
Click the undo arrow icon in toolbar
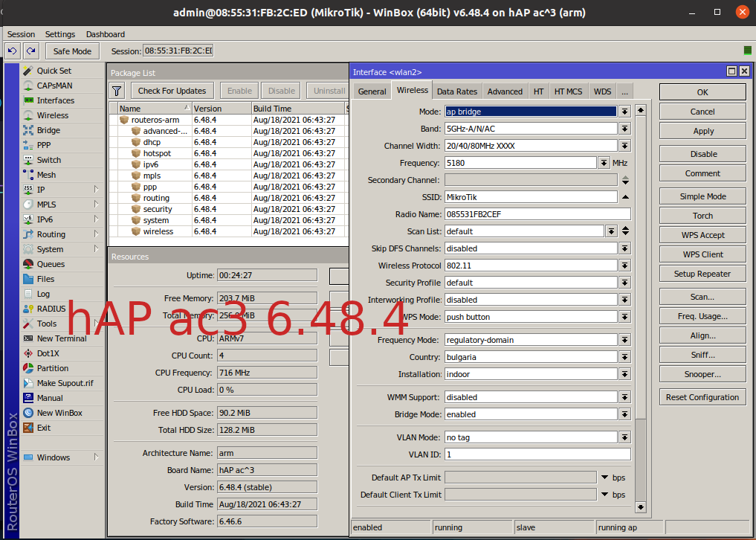point(12,51)
